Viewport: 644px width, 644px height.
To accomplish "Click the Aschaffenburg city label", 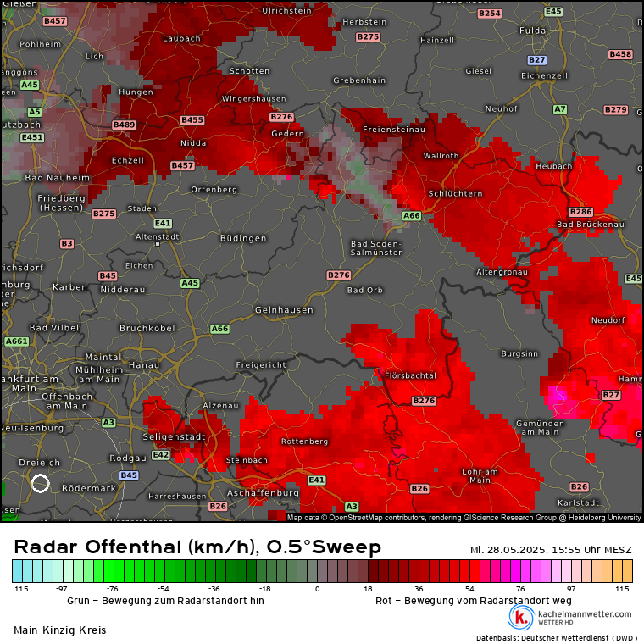I will tap(263, 492).
